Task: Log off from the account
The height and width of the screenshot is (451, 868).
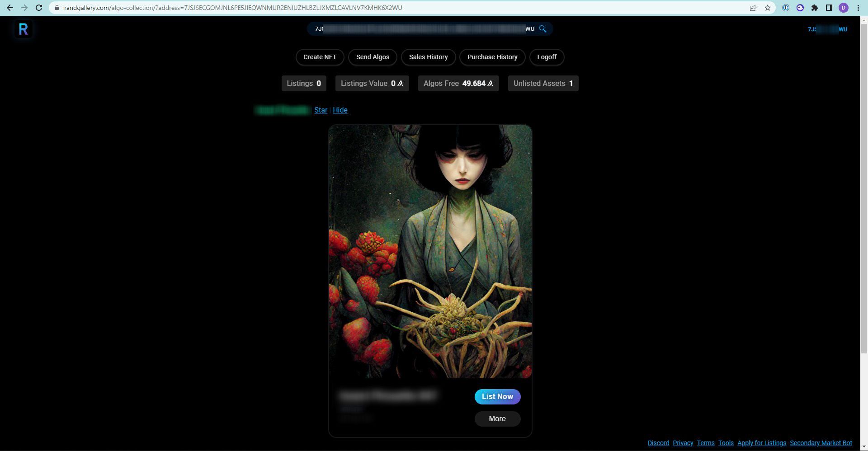Action: pos(547,57)
